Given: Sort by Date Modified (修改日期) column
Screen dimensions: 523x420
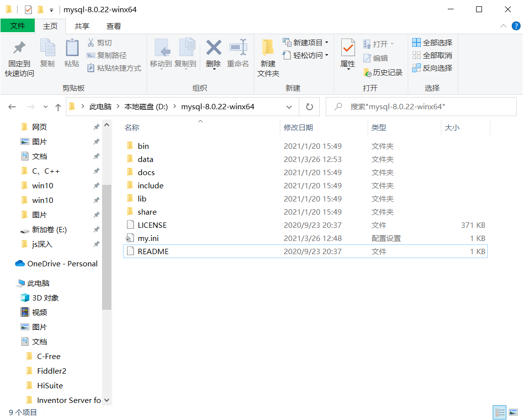Looking at the screenshot, I should pyautogui.click(x=324, y=128).
